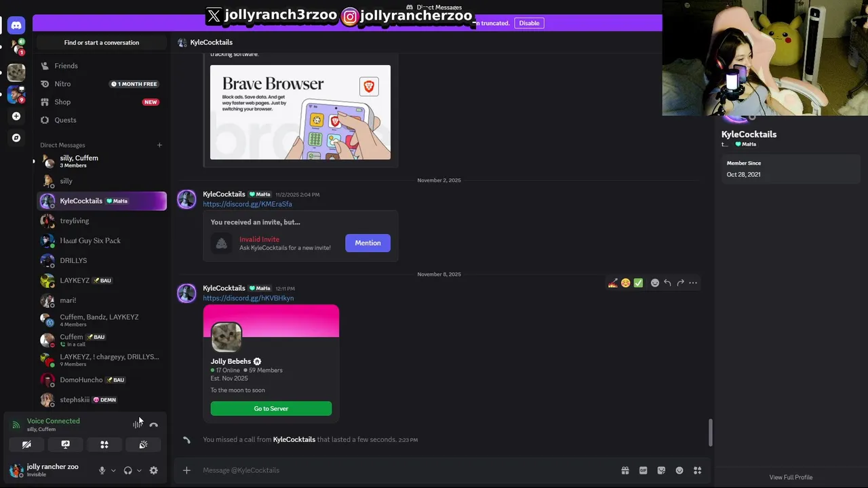Open the Friends tab

point(102,66)
